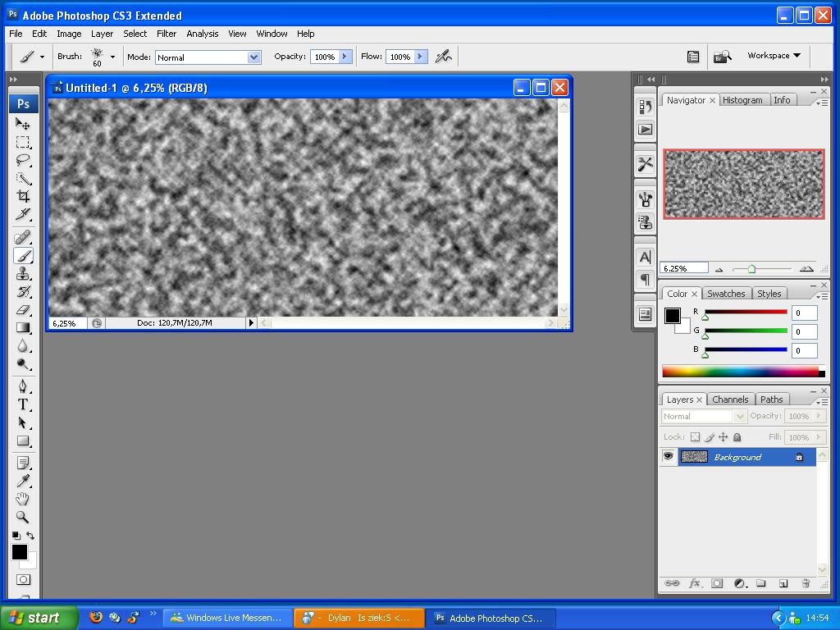Choose the Eyedropper tool
Viewport: 840px width, 630px height.
click(x=23, y=481)
